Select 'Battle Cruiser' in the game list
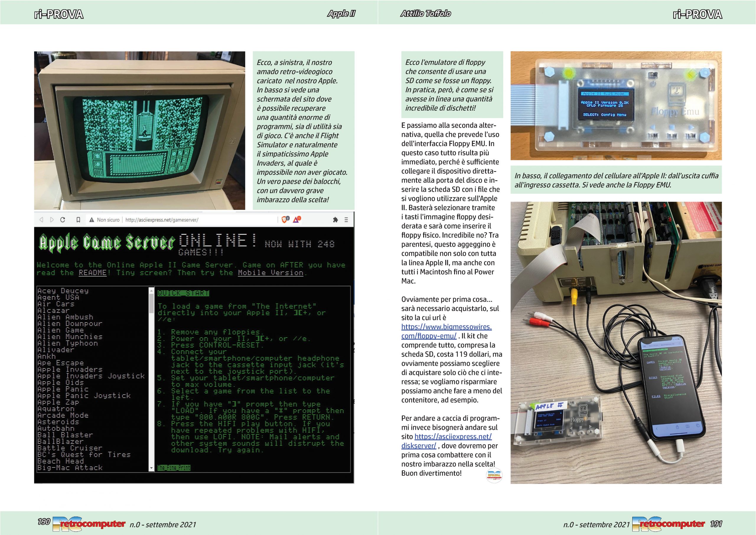This screenshot has width=756, height=535. coord(70,448)
